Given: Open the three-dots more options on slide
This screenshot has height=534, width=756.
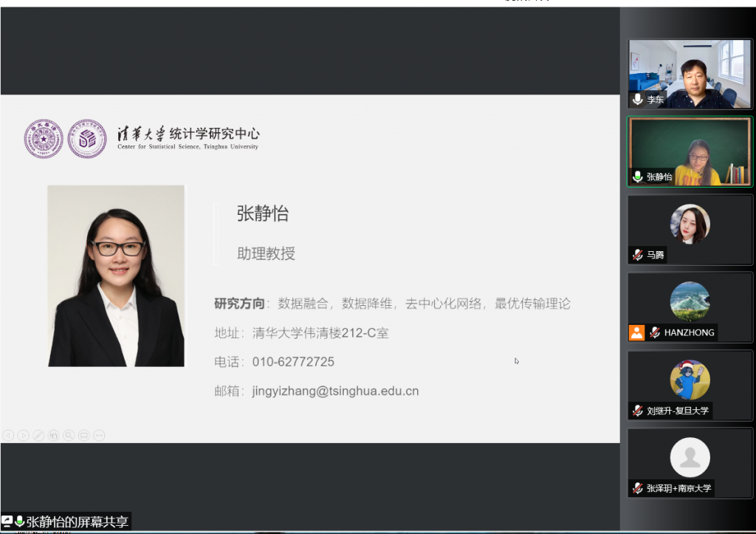Looking at the screenshot, I should 99,435.
